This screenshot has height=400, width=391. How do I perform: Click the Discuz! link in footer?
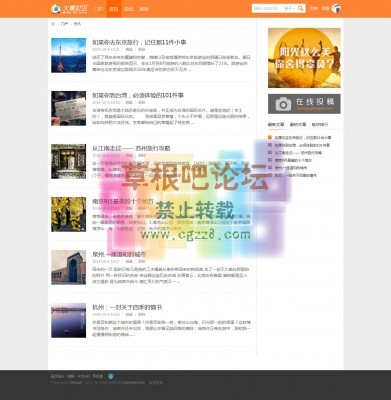point(76,383)
